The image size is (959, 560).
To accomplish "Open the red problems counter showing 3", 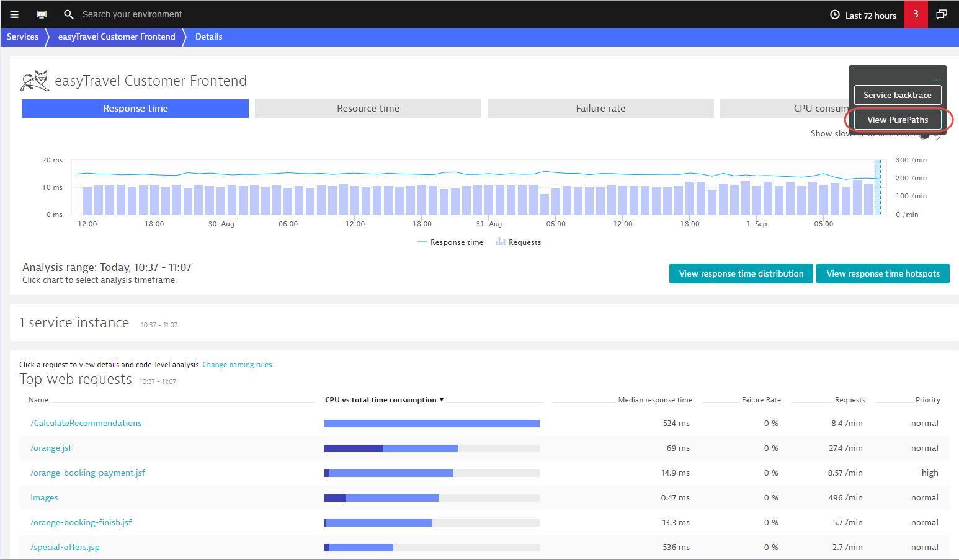I will (916, 14).
